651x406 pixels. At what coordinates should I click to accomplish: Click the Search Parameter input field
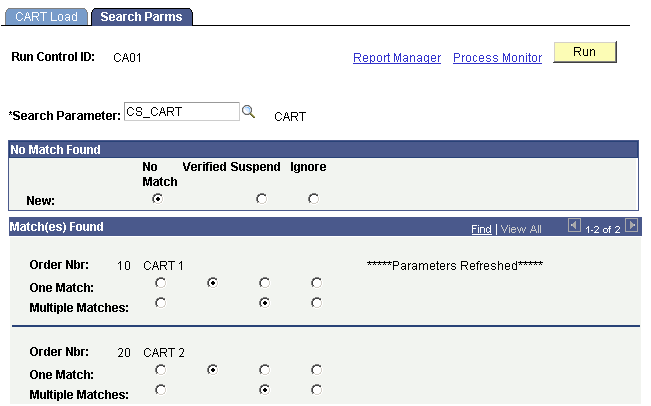(181, 112)
